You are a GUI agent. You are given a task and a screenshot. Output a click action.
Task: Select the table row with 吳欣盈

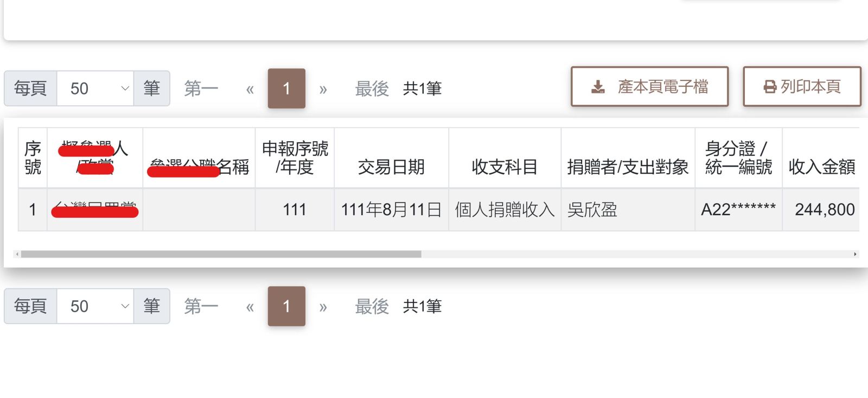(438, 210)
